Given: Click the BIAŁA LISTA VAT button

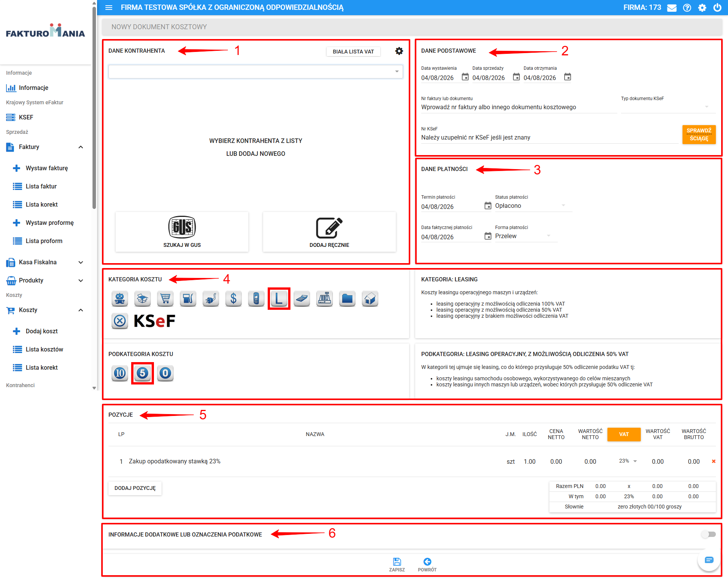Looking at the screenshot, I should tap(353, 52).
